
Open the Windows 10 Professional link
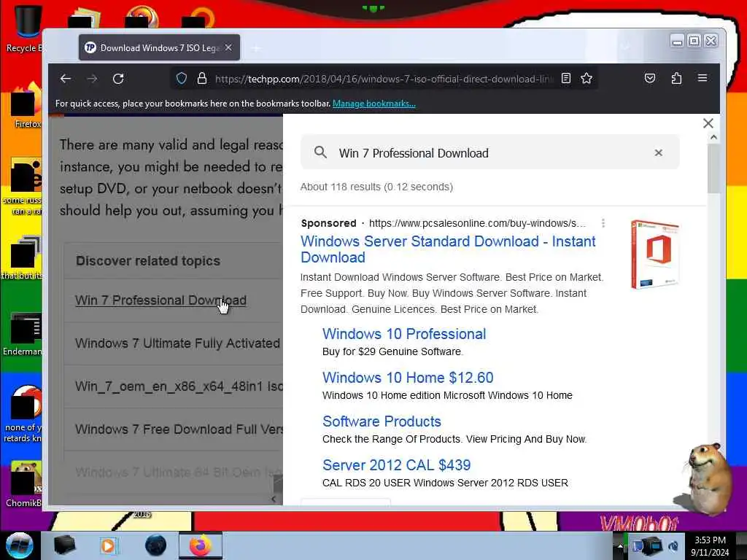[x=404, y=334]
